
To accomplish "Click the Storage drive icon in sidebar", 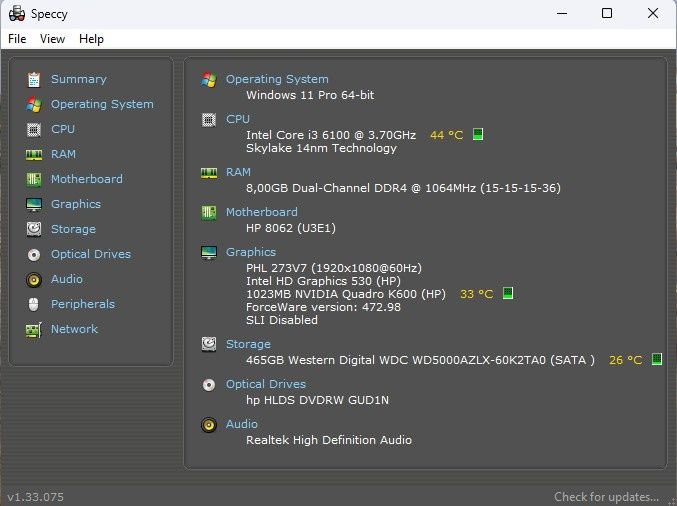I will (34, 229).
